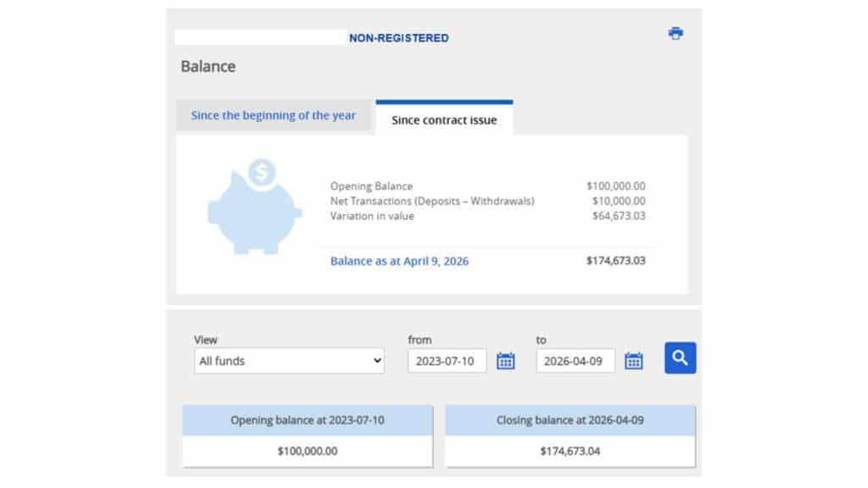This screenshot has height=488, width=868.
Task: Click the bold $174,673.03 balance total
Action: point(615,261)
